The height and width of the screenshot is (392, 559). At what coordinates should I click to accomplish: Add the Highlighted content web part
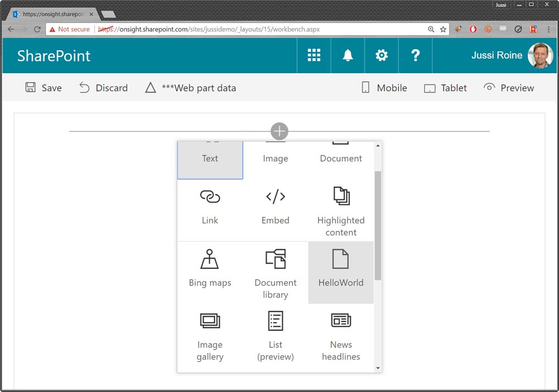click(340, 211)
